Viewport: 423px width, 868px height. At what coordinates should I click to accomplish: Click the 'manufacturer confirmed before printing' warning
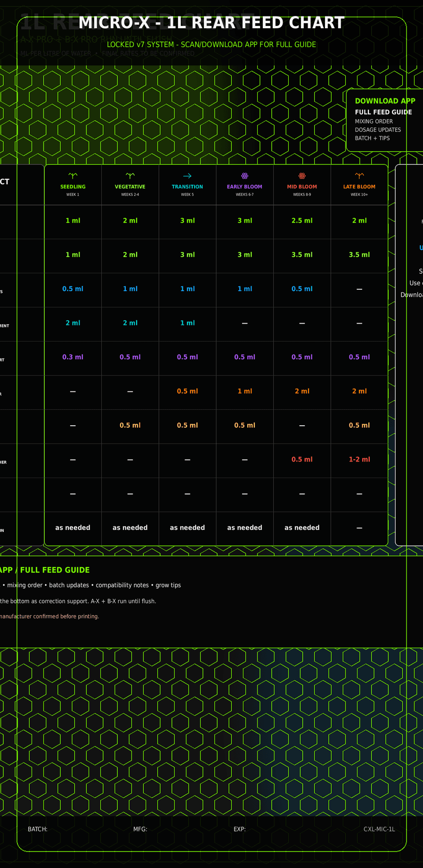[49, 617]
